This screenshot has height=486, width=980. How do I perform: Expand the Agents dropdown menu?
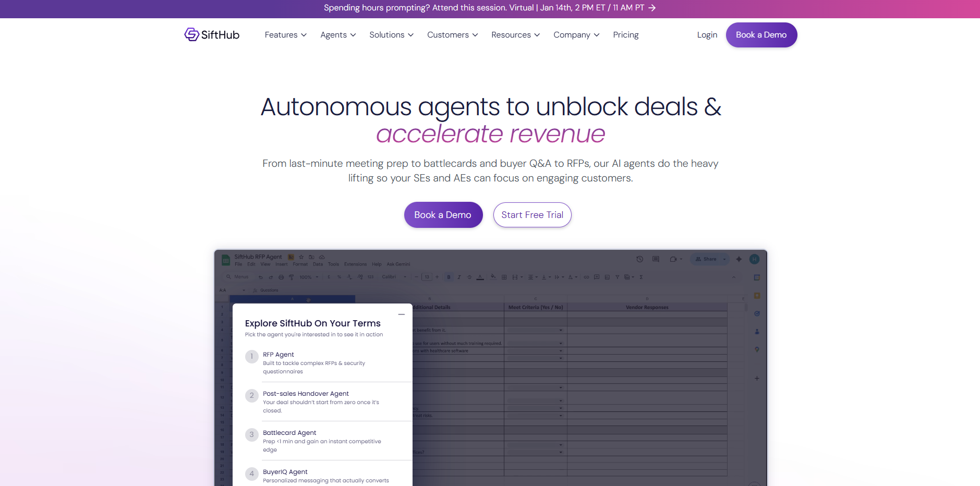[338, 35]
